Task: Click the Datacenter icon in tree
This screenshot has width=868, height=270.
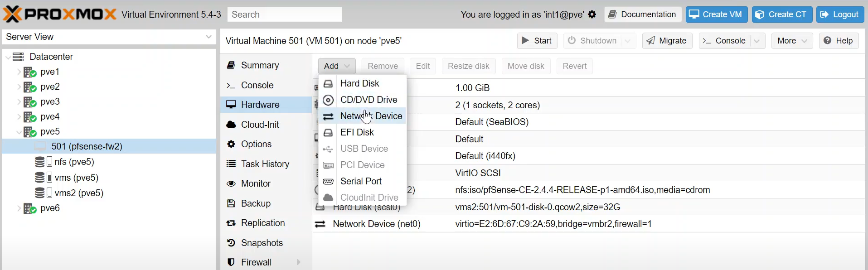Action: point(18,57)
